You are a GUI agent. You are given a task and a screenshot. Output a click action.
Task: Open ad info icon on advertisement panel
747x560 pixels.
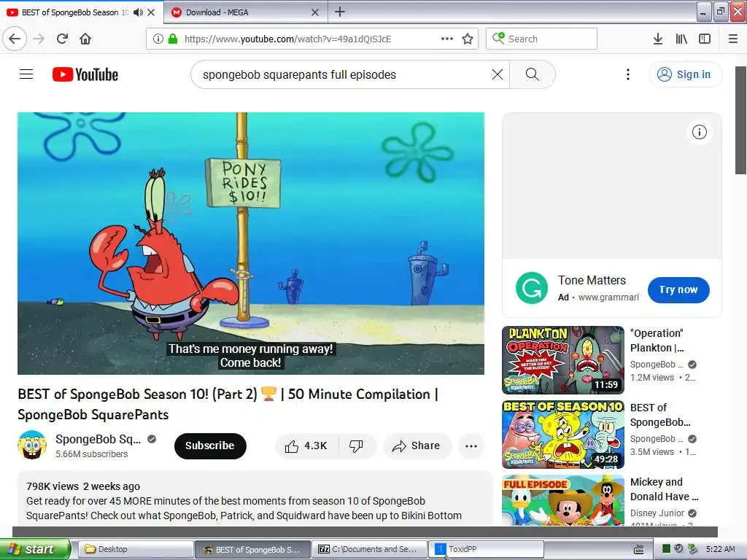[699, 132]
